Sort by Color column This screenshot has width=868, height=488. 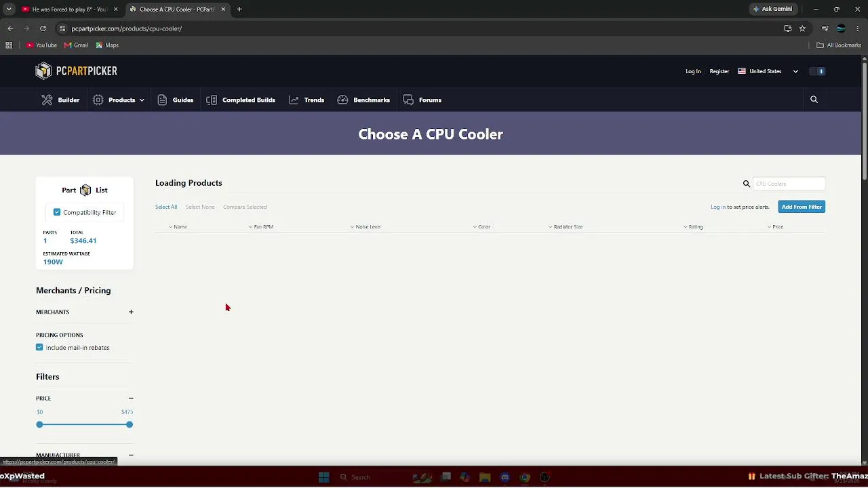click(481, 226)
